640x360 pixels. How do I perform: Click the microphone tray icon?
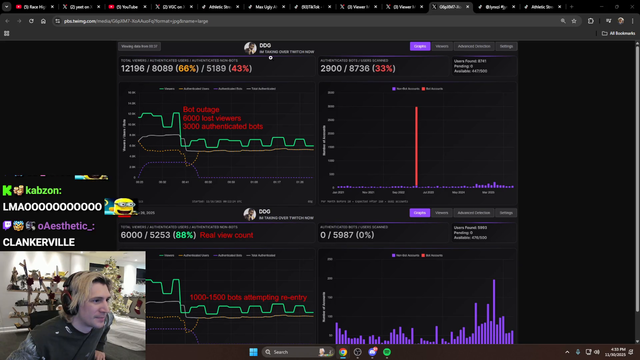(578, 352)
